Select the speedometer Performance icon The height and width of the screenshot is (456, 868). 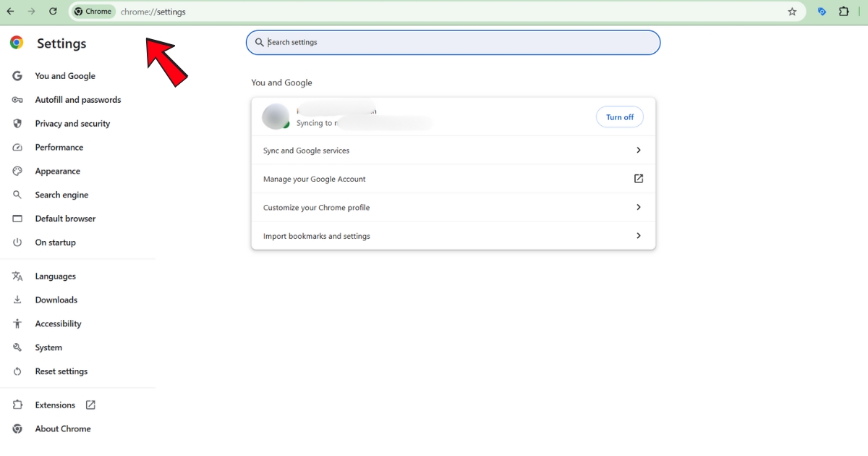[x=17, y=147]
